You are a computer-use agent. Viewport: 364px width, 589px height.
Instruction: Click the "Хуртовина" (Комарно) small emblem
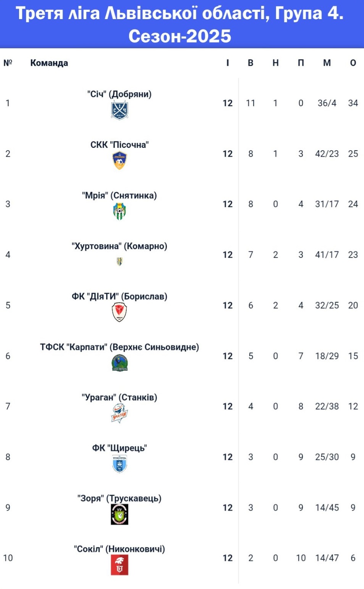coord(120,261)
